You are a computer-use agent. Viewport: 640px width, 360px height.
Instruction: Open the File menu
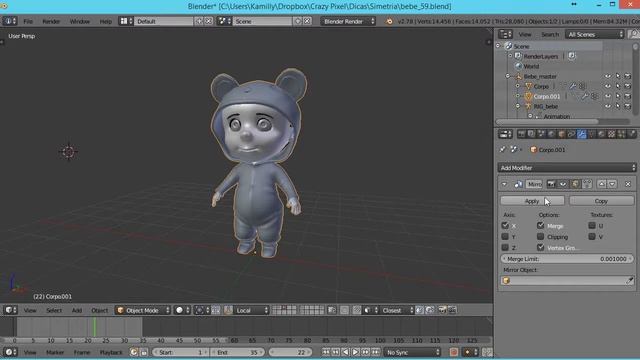[x=28, y=21]
